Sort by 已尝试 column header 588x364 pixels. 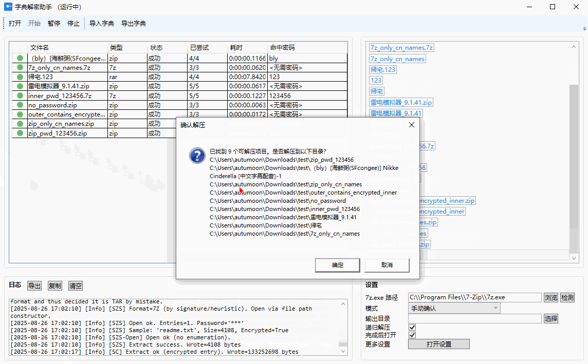[x=207, y=48]
